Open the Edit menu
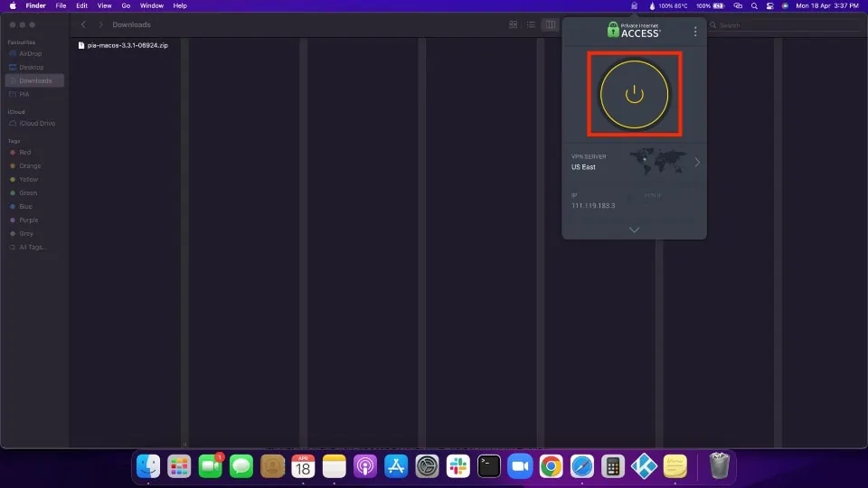Screen dimensions: 868x488 pos(82,5)
